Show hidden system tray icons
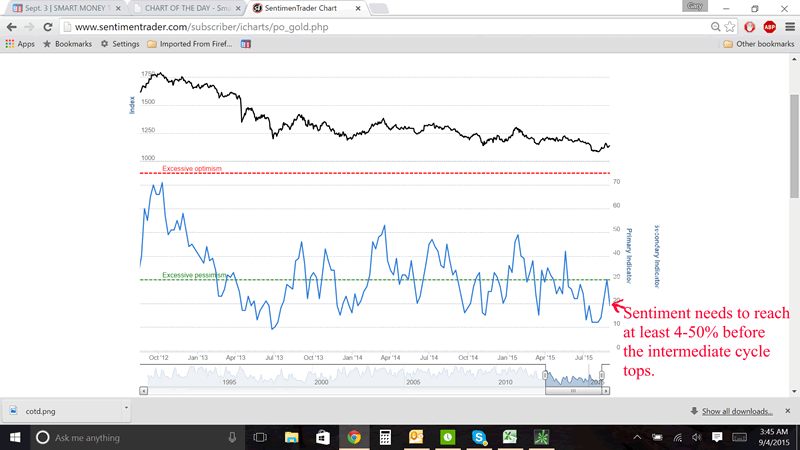 [x=638, y=438]
